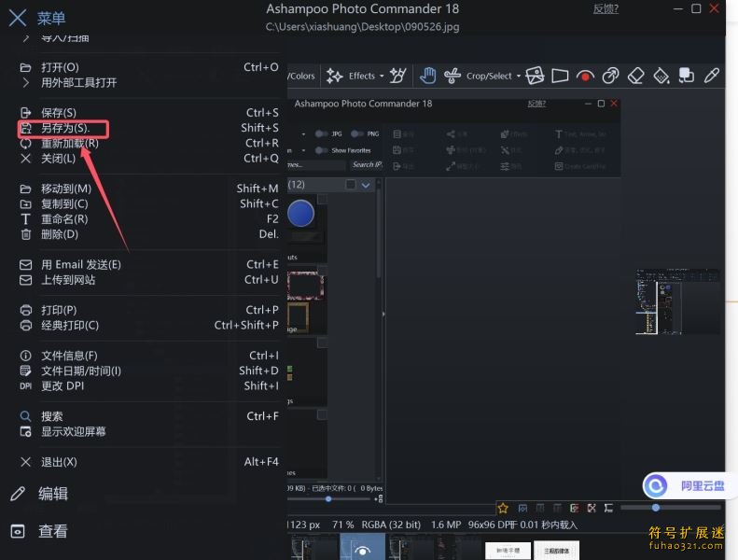Choose 删除(D) menu entry
The width and height of the screenshot is (738, 560).
tap(149, 234)
